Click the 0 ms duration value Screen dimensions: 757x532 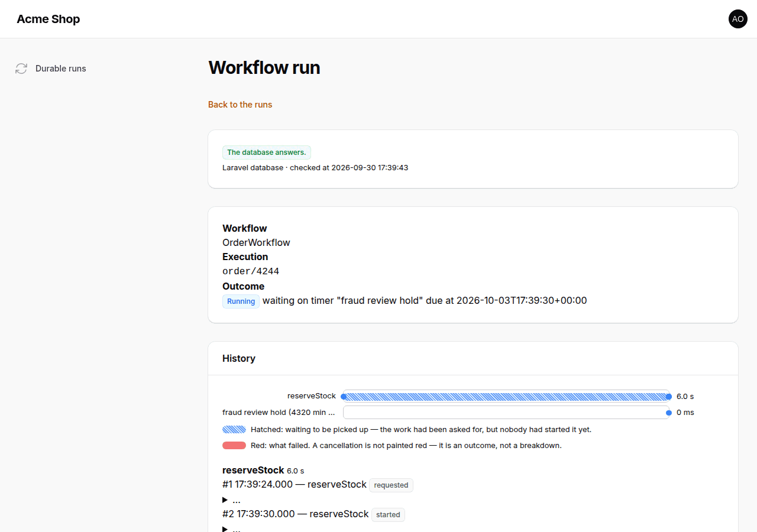click(x=685, y=413)
